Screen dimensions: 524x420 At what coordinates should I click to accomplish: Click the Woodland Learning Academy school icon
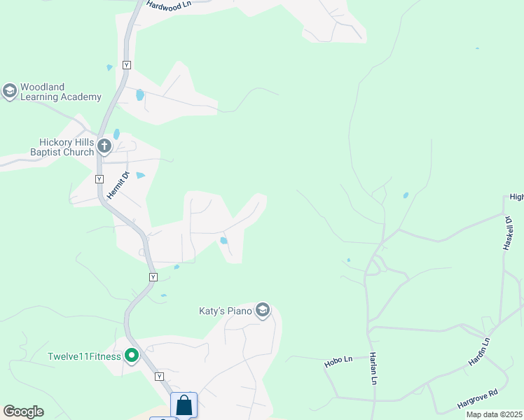coord(10,91)
